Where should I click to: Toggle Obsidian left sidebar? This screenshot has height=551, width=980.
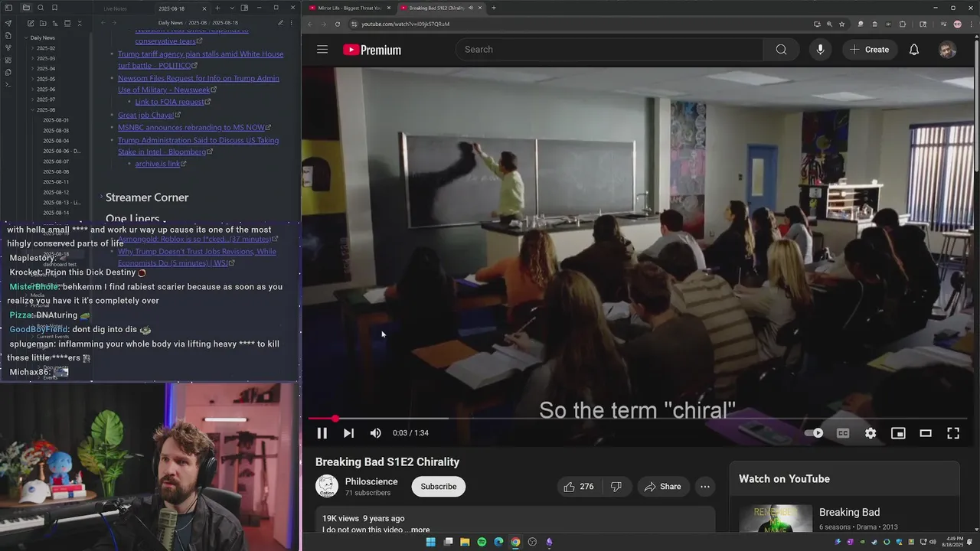pyautogui.click(x=8, y=8)
